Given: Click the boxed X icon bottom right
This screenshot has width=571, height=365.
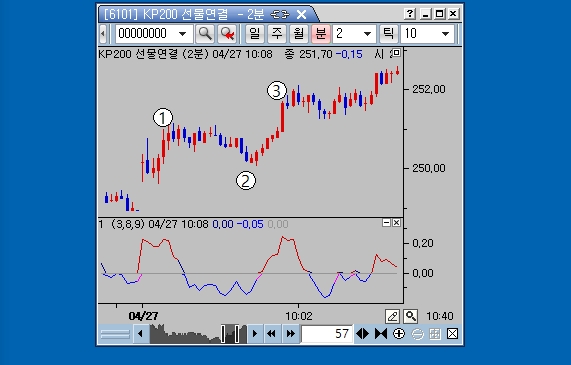Looking at the screenshot, I should point(452,334).
